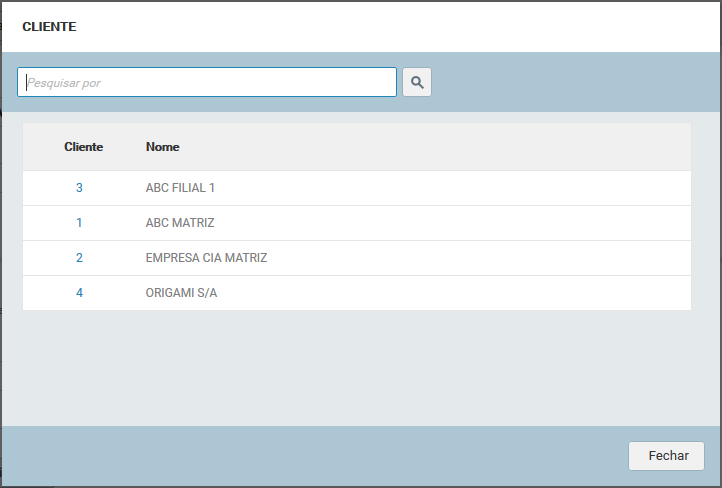Image resolution: width=722 pixels, height=488 pixels.
Task: Select the 'ABC FILIAL 1' name cell
Action: pos(180,188)
